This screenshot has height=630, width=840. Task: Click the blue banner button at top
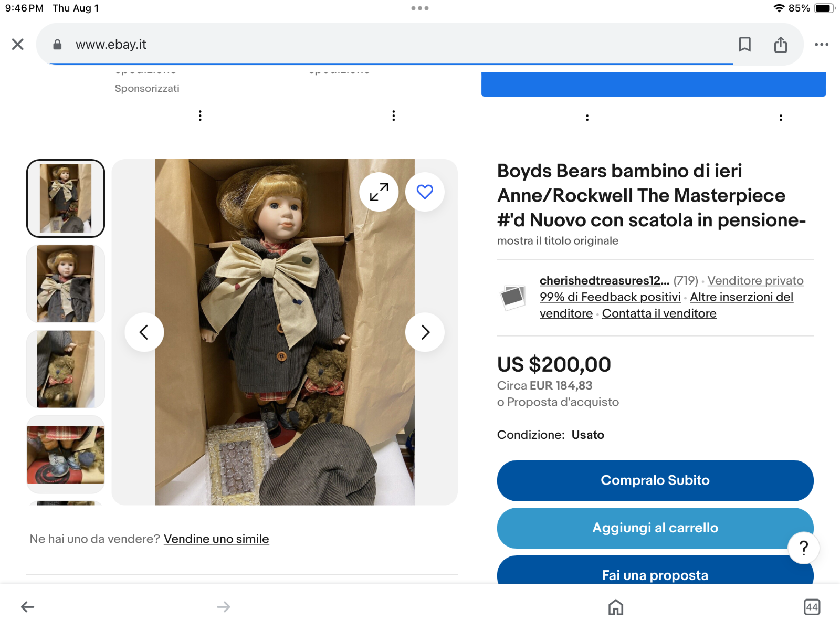[x=654, y=84]
